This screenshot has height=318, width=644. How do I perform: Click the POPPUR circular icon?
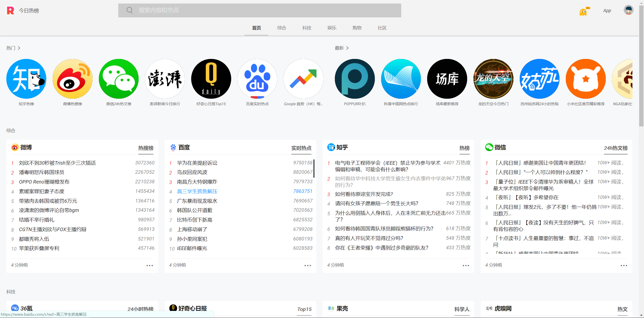[355, 79]
